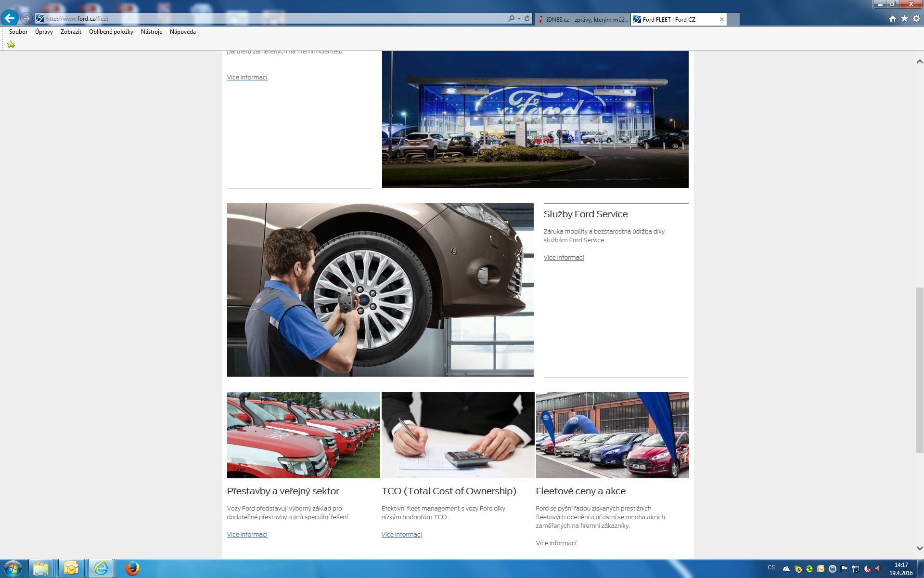Click the Ford cars event photo
The height and width of the screenshot is (578, 924).
pos(612,435)
